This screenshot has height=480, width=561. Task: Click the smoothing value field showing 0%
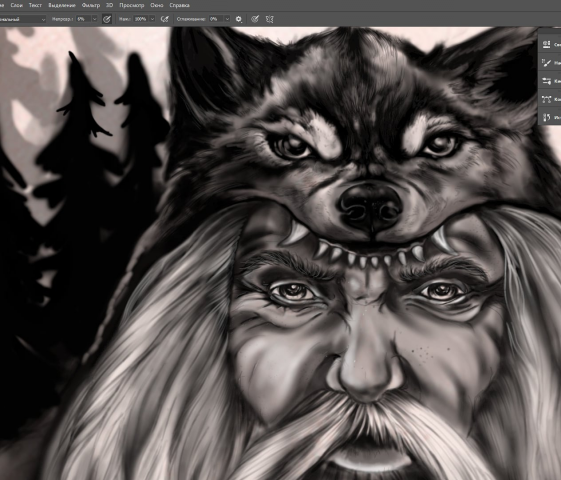pos(216,19)
